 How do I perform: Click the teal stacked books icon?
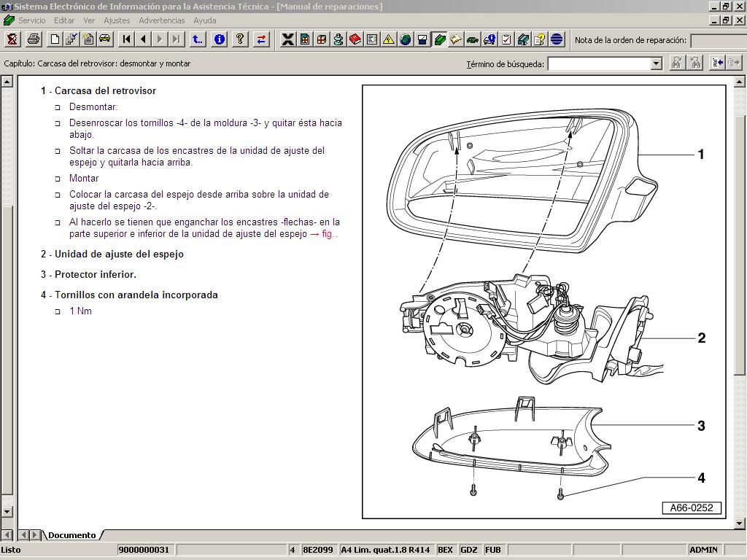coord(523,39)
